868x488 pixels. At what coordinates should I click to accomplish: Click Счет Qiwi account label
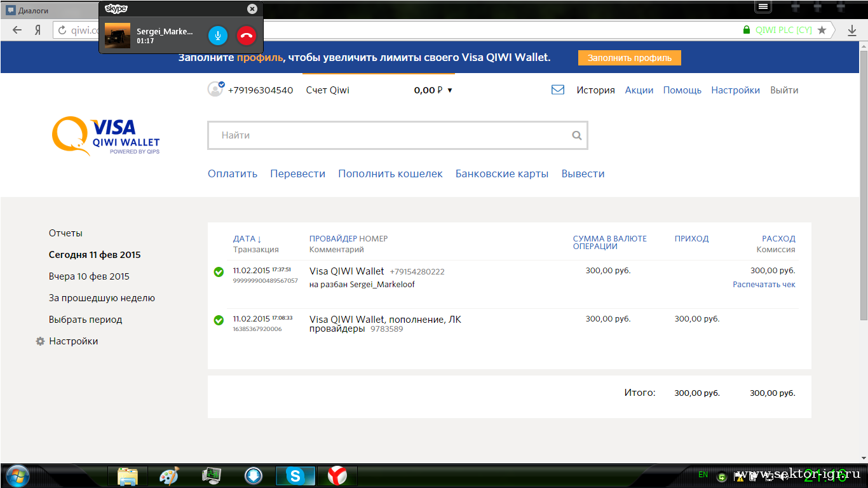327,90
